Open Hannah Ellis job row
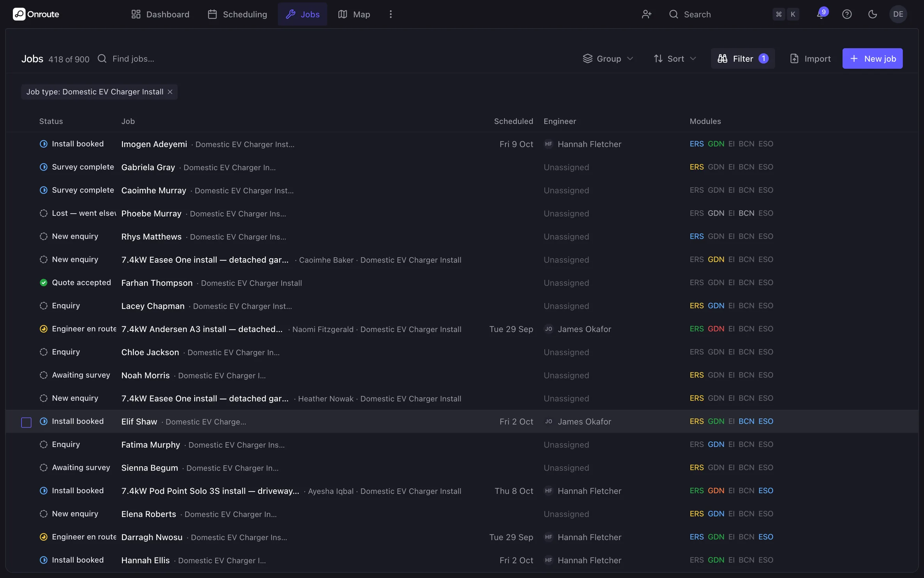The height and width of the screenshot is (578, 924). point(462,560)
